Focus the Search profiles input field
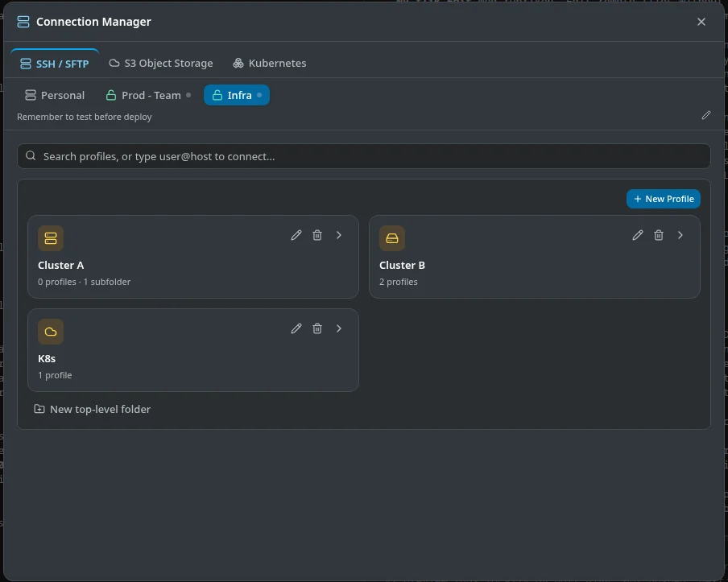The width and height of the screenshot is (728, 582). (364, 156)
